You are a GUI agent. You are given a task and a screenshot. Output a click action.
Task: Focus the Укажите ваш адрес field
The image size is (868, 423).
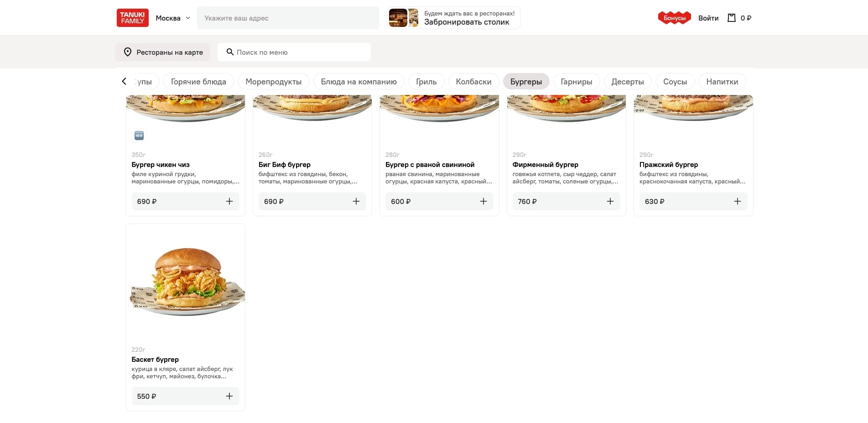[288, 18]
